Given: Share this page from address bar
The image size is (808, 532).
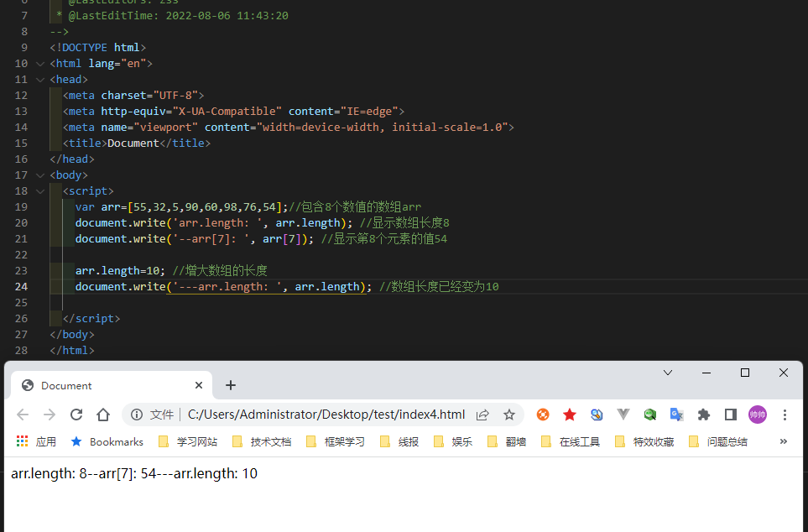Looking at the screenshot, I should pyautogui.click(x=482, y=415).
